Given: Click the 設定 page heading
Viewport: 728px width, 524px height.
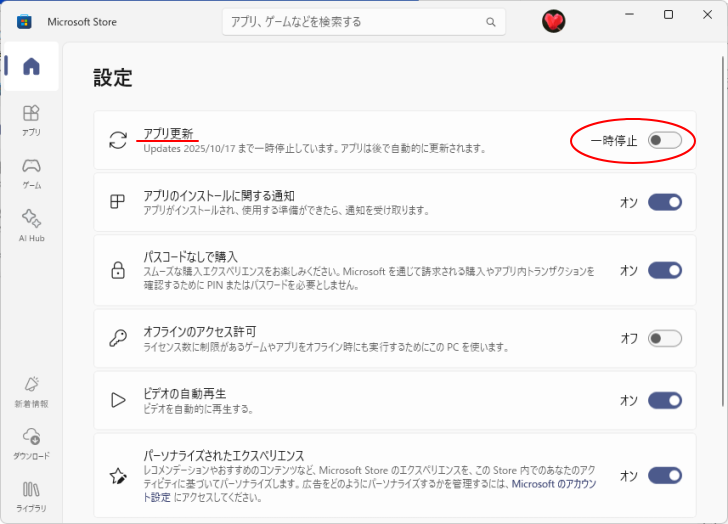Looking at the screenshot, I should coord(113,78).
